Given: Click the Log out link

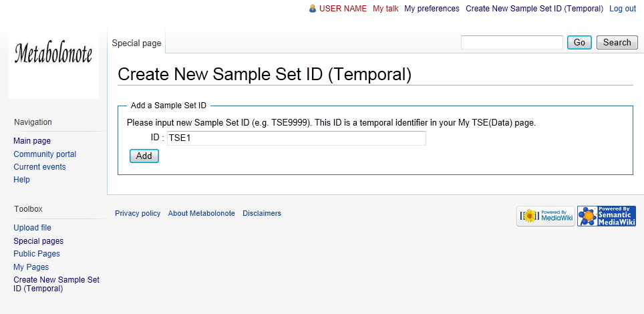Looking at the screenshot, I should (x=623, y=9).
